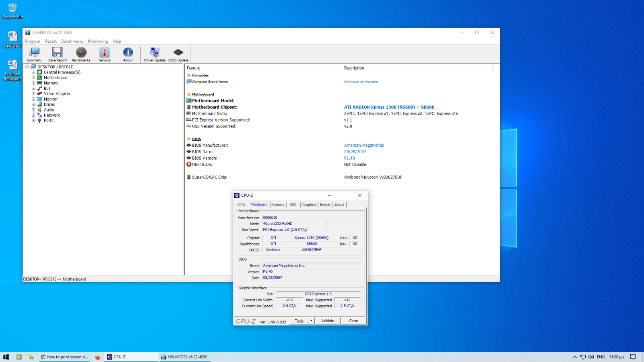Screen dimensions: 644x362
Task: Expand the Memory tree node
Action: pos(33,83)
